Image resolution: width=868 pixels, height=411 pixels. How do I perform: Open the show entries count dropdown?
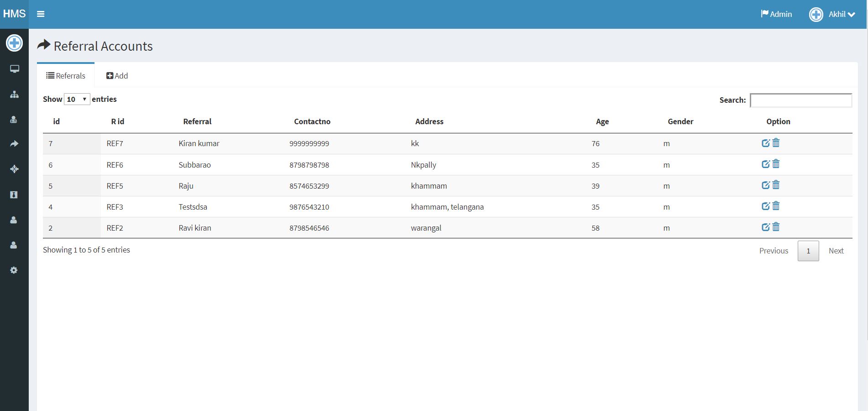[77, 99]
